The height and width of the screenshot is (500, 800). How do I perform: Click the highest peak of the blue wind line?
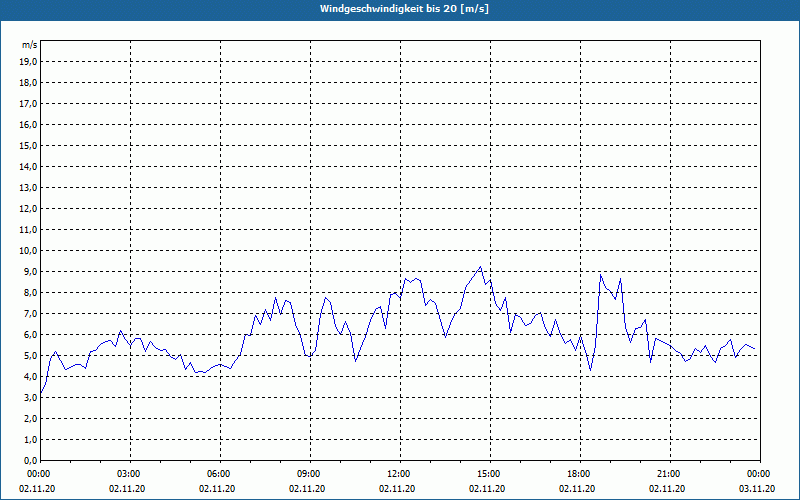click(480, 267)
